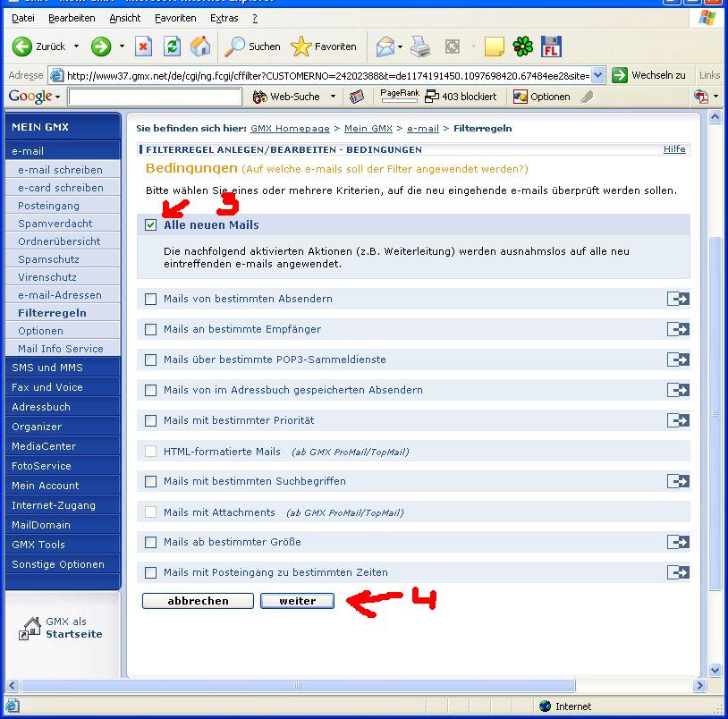Screen dimensions: 728x719
Task: Go to the home page icon
Action: [x=200, y=47]
